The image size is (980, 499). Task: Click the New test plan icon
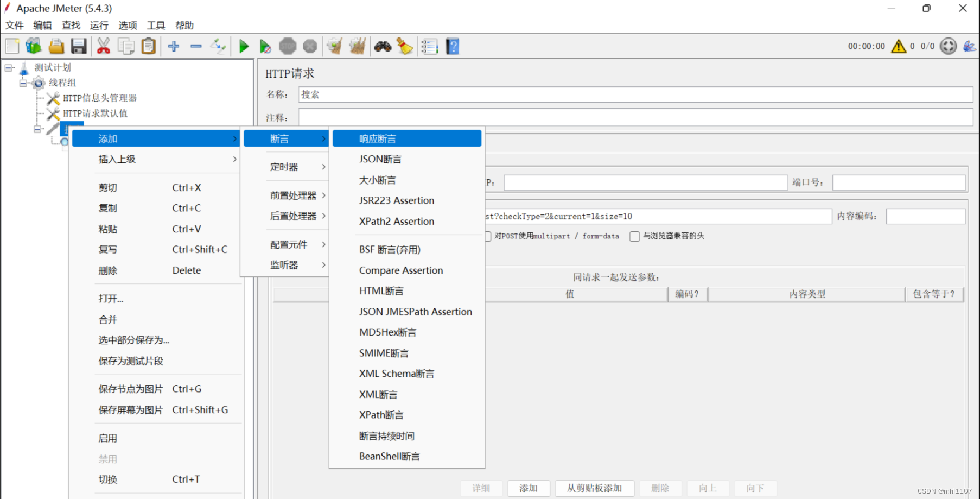[12, 46]
